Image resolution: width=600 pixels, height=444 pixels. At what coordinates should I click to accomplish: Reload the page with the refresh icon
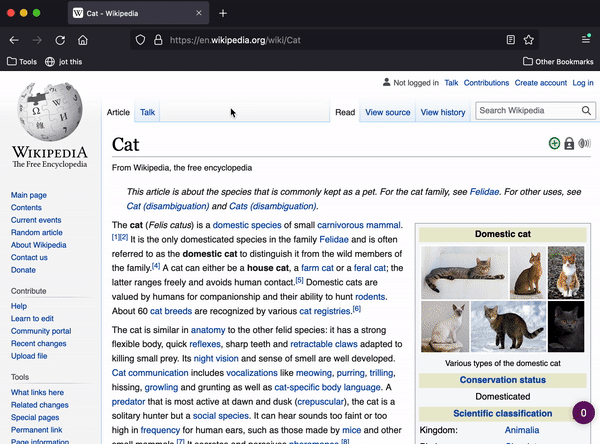point(60,40)
